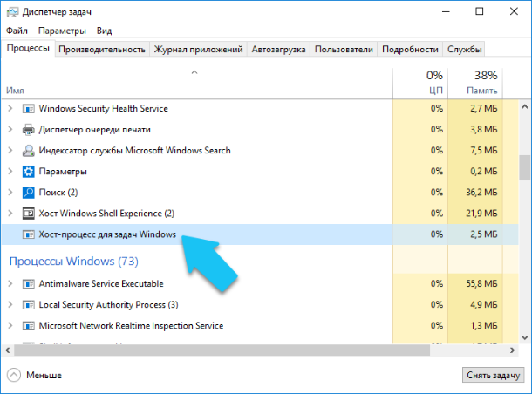Click the Microsoft Network Realtime Inspection Service icon

click(x=29, y=326)
